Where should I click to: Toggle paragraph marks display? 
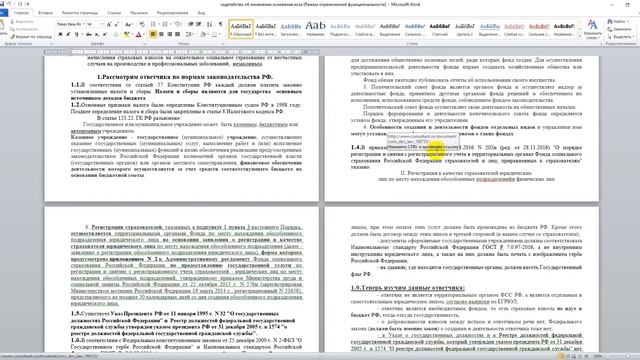click(220, 24)
